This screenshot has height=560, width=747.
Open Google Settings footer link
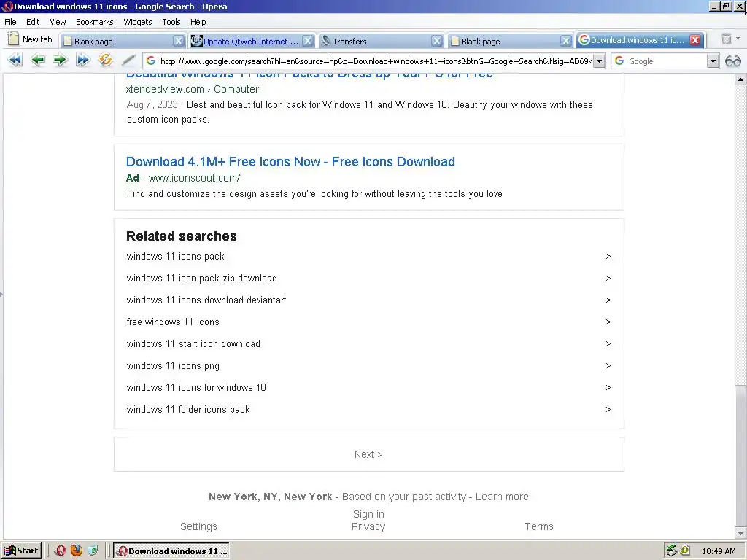[198, 526]
